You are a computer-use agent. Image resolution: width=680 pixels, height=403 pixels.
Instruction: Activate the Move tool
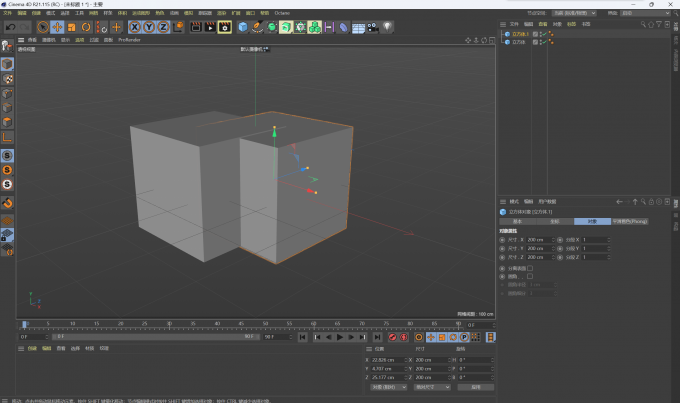coord(57,27)
